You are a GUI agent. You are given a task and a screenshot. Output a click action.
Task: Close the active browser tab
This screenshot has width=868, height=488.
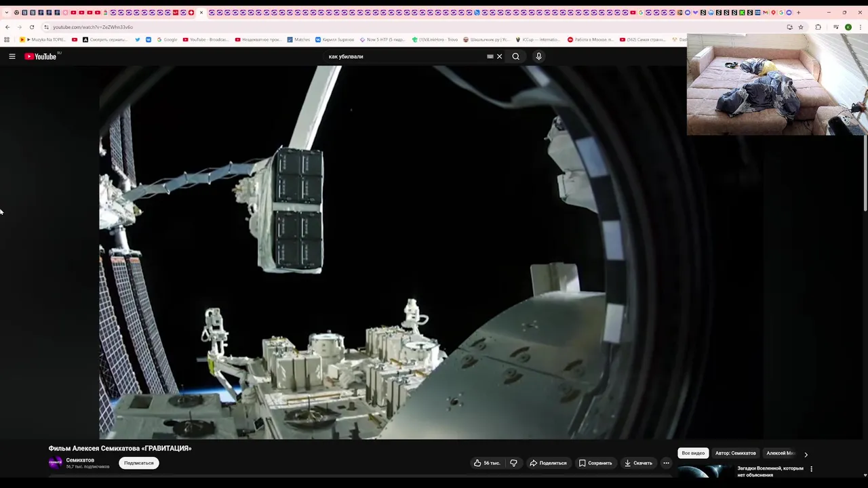click(201, 12)
